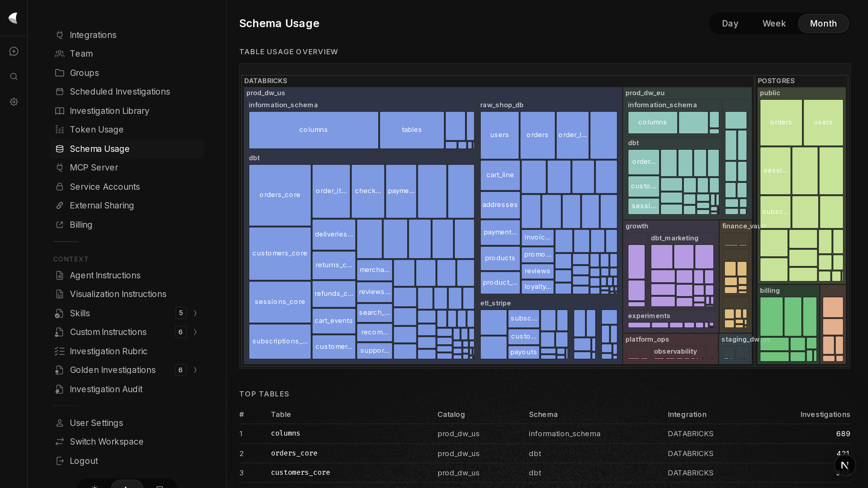
Task: Click the MCP Server plug icon
Action: (x=60, y=167)
